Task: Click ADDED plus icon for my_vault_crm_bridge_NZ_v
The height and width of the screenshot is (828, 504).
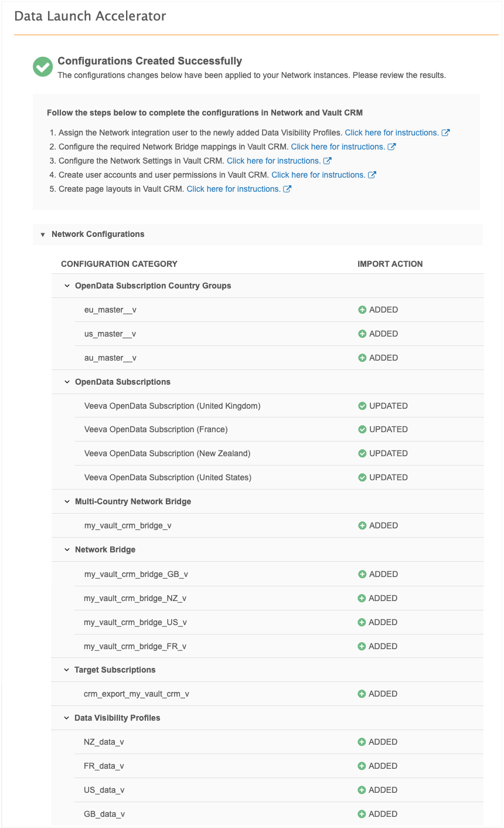Action: (362, 598)
